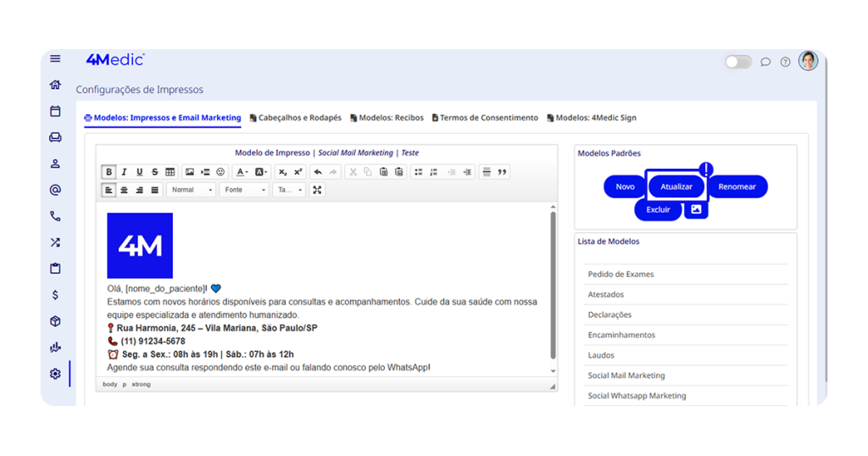Open the Termos de Consentimento tab
The width and height of the screenshot is (868, 456).
pos(484,118)
